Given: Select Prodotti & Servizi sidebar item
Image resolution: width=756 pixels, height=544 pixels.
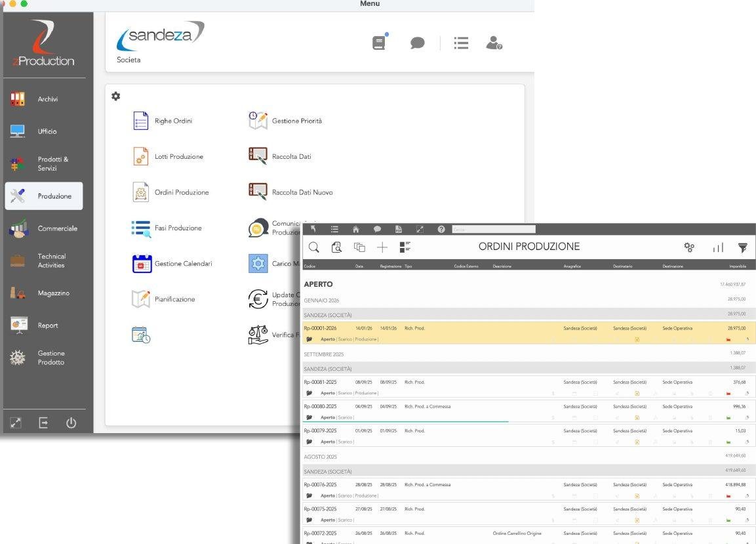Looking at the screenshot, I should click(43, 163).
